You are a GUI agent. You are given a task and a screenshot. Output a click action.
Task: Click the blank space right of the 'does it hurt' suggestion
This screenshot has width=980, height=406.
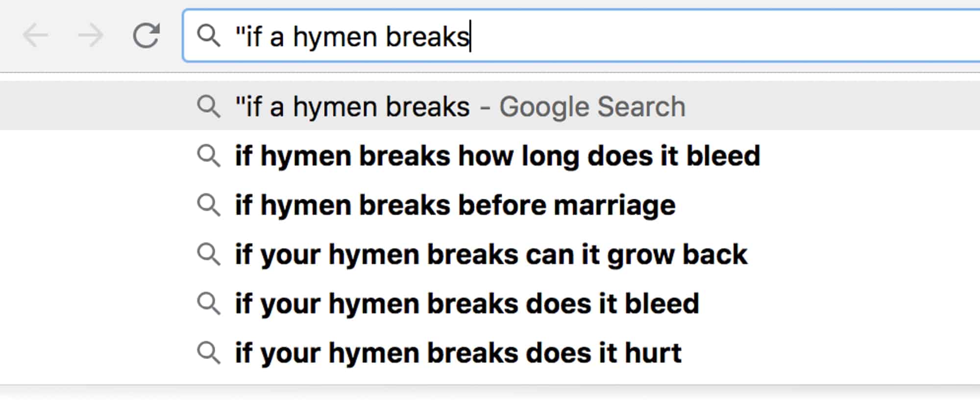coord(831,353)
